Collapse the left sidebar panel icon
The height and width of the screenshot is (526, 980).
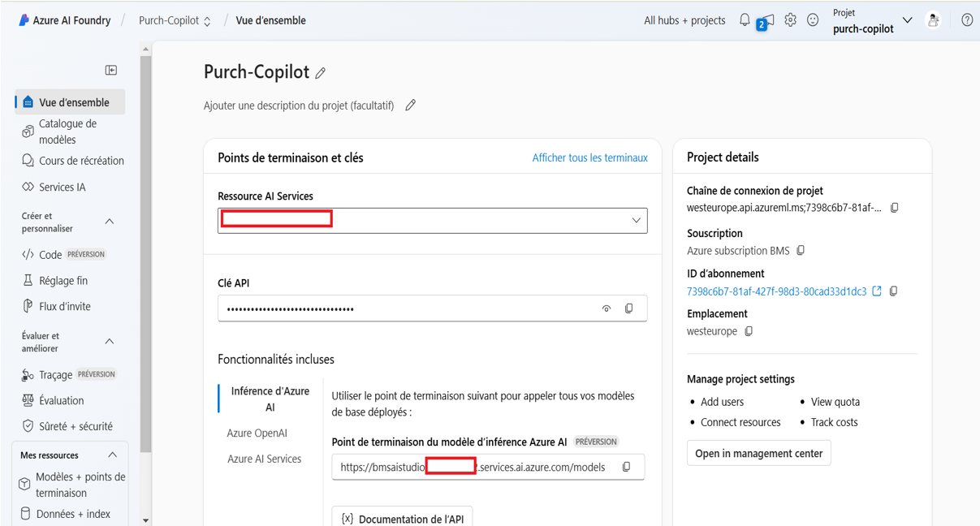tap(111, 71)
